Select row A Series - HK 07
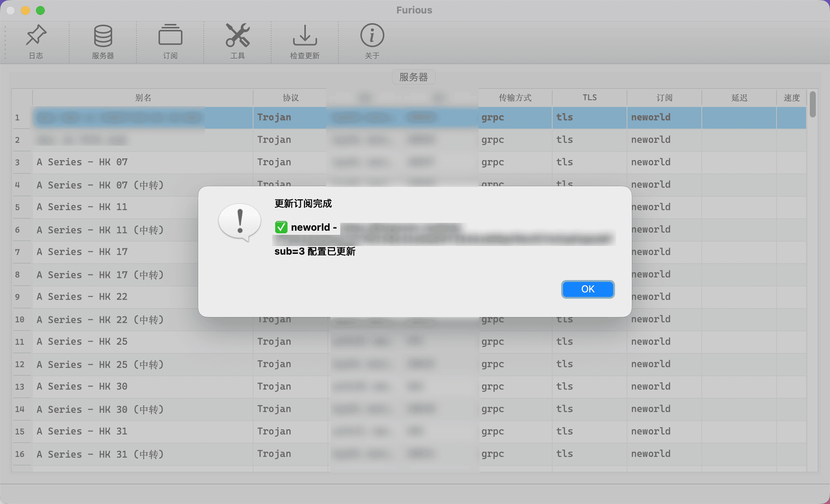The image size is (830, 504). tap(82, 162)
